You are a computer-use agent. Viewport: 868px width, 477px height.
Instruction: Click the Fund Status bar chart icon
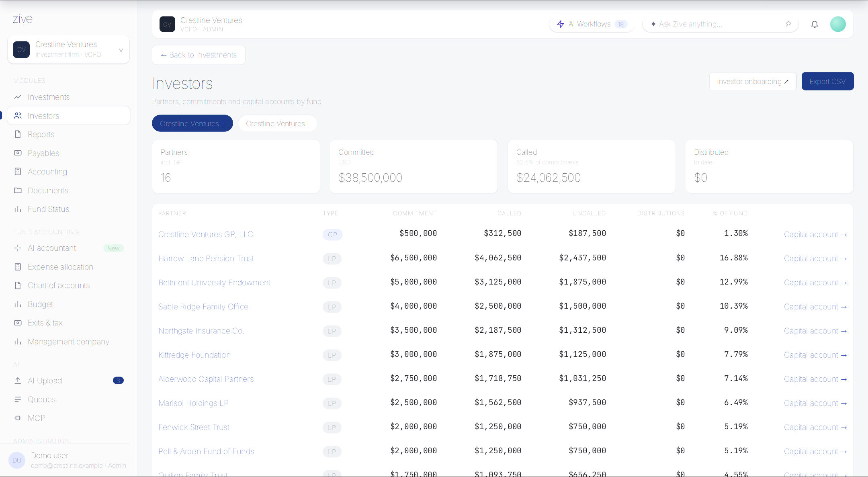point(18,209)
